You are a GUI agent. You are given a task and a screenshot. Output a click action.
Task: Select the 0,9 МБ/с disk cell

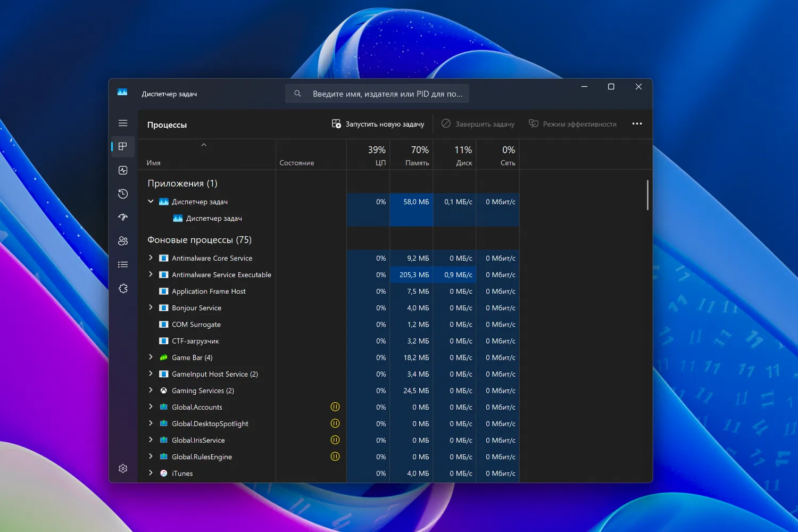click(x=454, y=275)
